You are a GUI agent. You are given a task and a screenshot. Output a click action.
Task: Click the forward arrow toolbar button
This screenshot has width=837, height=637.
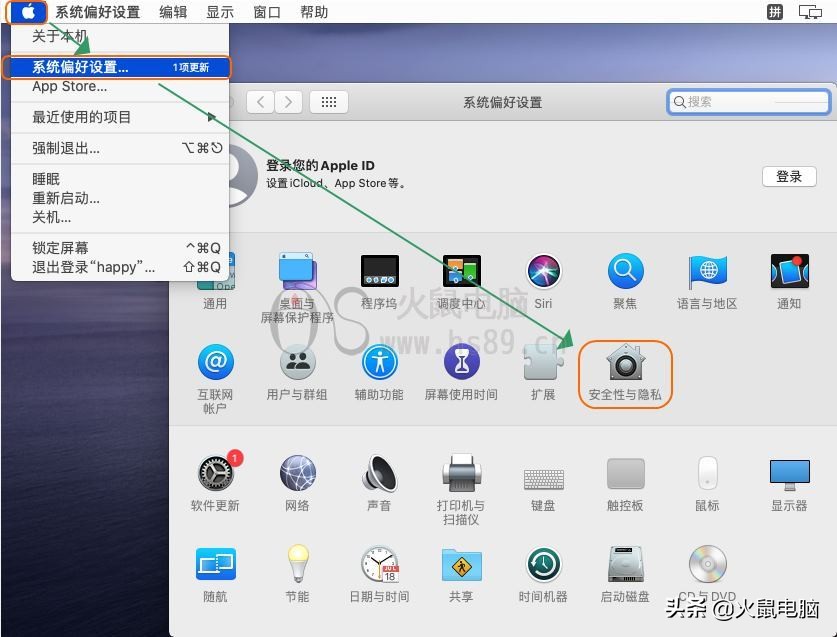(288, 101)
